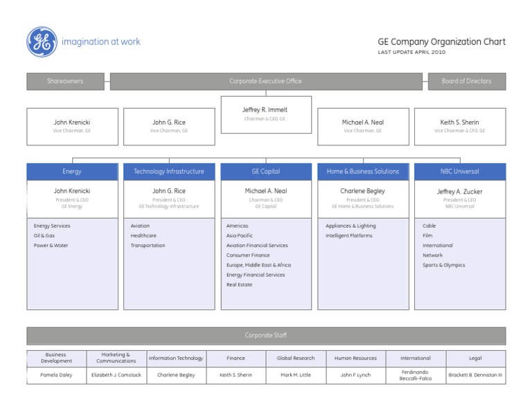Click 'Charlene Begley' under Information Technology
The image size is (532, 411).
point(177,376)
